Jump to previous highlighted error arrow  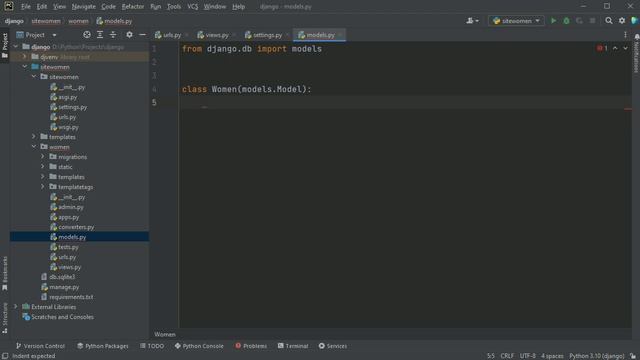tap(615, 49)
